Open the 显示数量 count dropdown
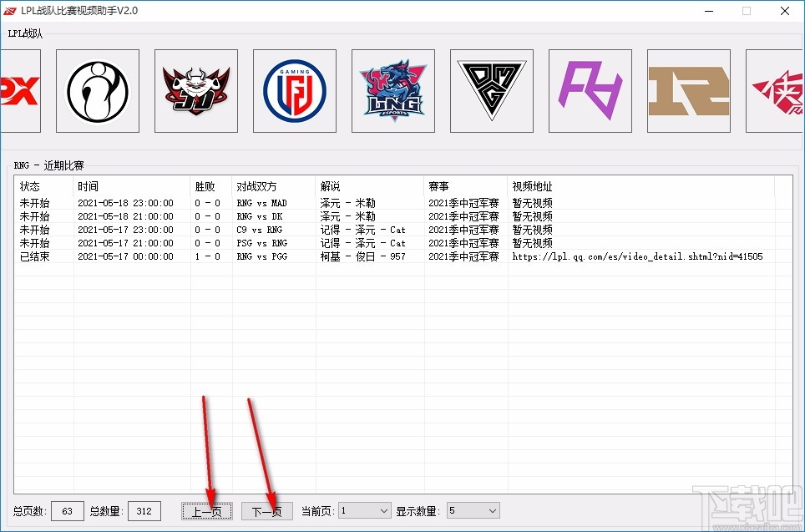Viewport: 805px width, 532px height. 473,510
